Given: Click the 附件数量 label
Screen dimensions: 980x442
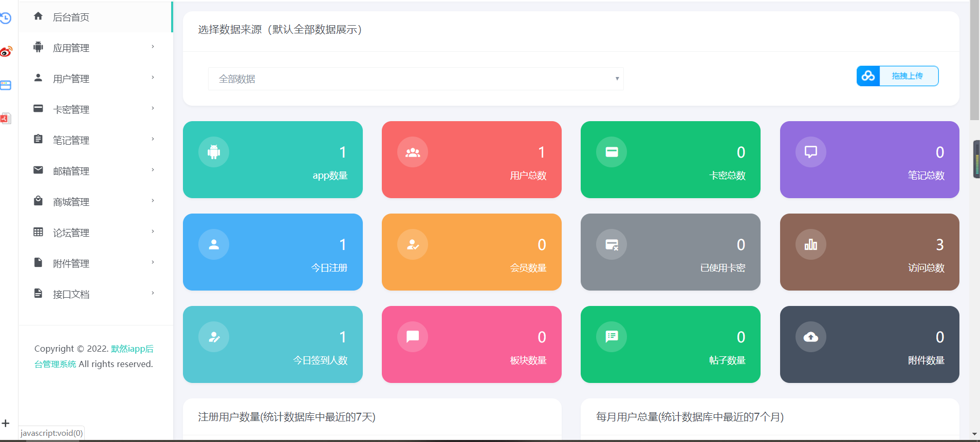Looking at the screenshot, I should click(x=926, y=360).
